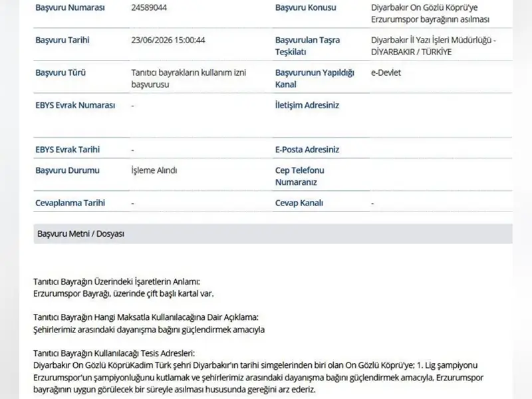
Task: Select the e-Devlet channel value
Action: [386, 72]
